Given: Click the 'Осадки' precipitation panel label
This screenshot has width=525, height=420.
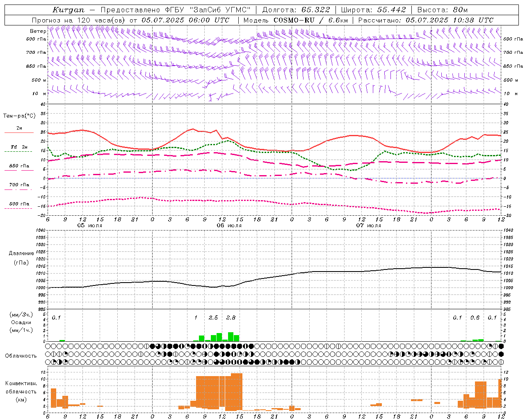Looking at the screenshot, I should tap(21, 322).
